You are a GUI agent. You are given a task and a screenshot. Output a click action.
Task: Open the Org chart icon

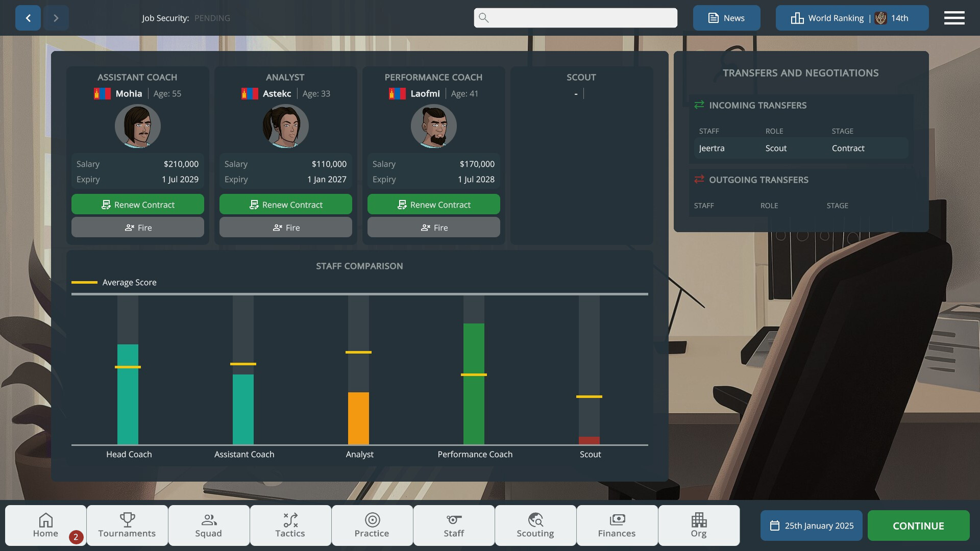click(698, 525)
